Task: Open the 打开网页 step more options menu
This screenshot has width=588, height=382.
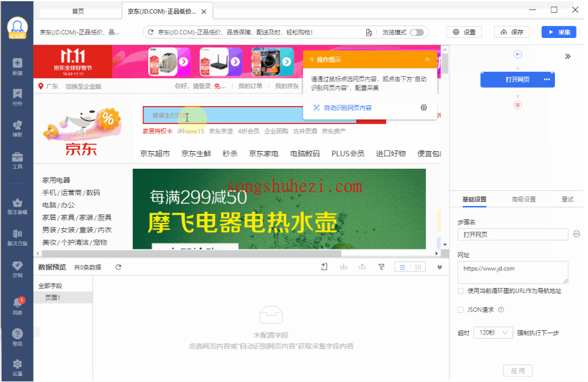Action: 547,80
